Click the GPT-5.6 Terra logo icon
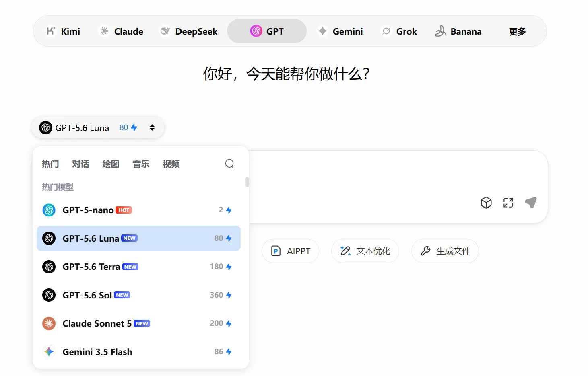This screenshot has height=376, width=588. point(49,267)
